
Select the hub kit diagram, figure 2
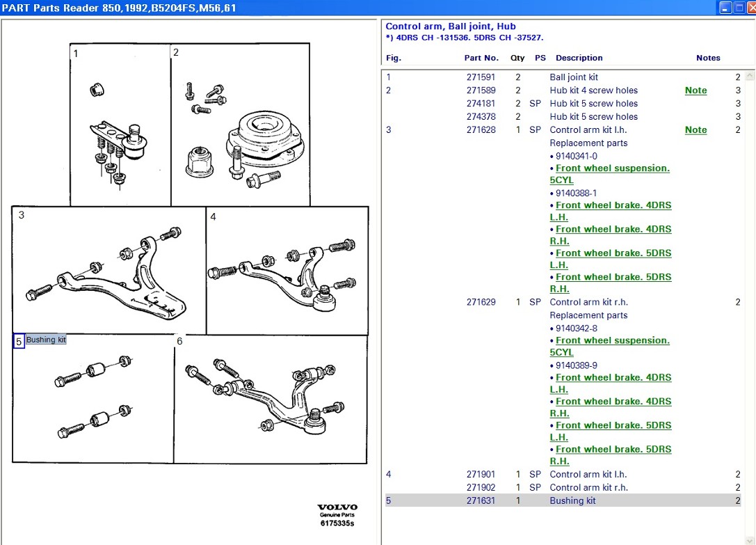pos(240,125)
